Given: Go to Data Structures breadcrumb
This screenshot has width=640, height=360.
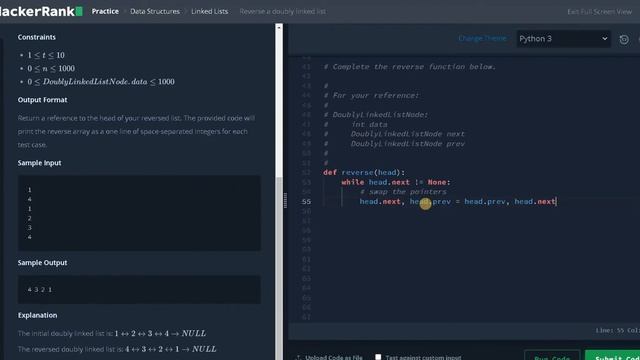Looking at the screenshot, I should [x=155, y=11].
